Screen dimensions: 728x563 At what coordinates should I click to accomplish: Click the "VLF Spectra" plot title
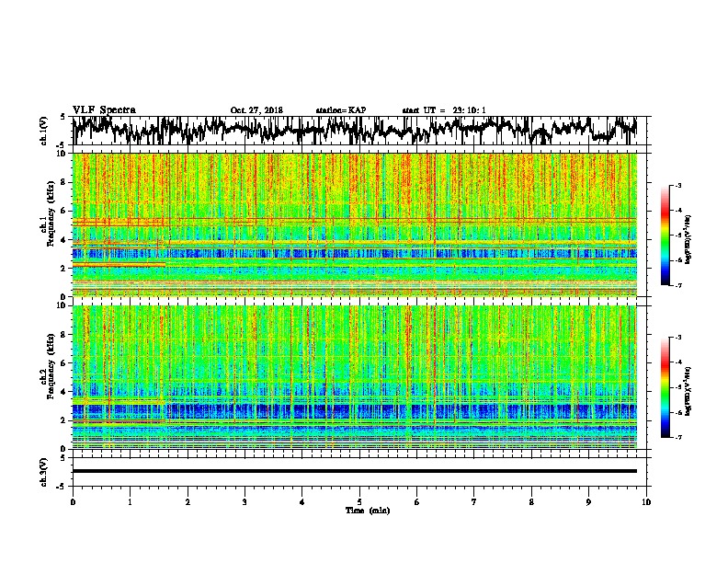click(x=104, y=110)
